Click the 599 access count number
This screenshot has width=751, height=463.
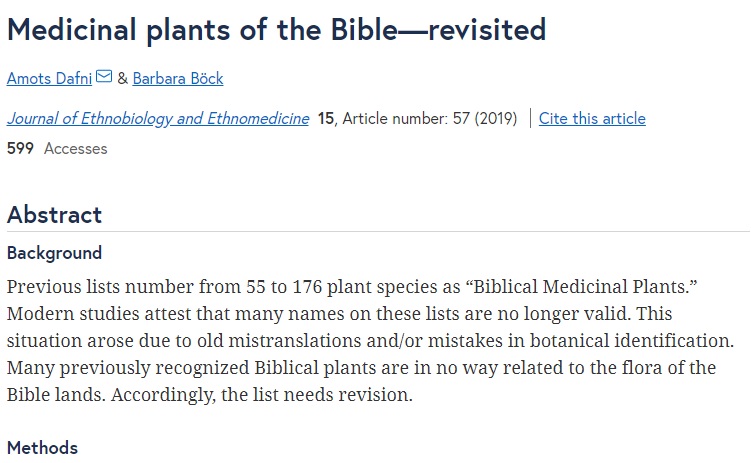[20, 148]
